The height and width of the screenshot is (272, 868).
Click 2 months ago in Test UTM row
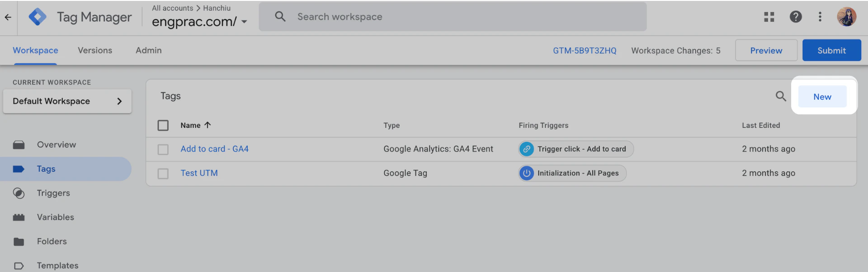pyautogui.click(x=769, y=173)
